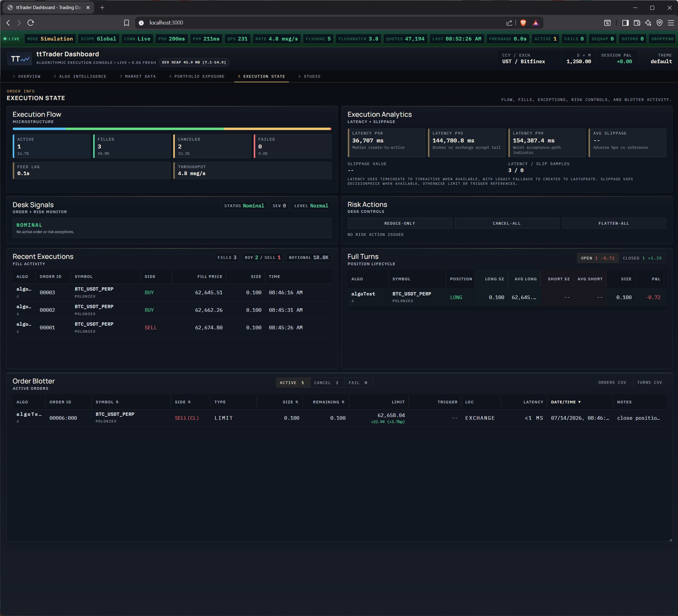Click the Failed count card
The height and width of the screenshot is (616, 678).
[x=293, y=146]
